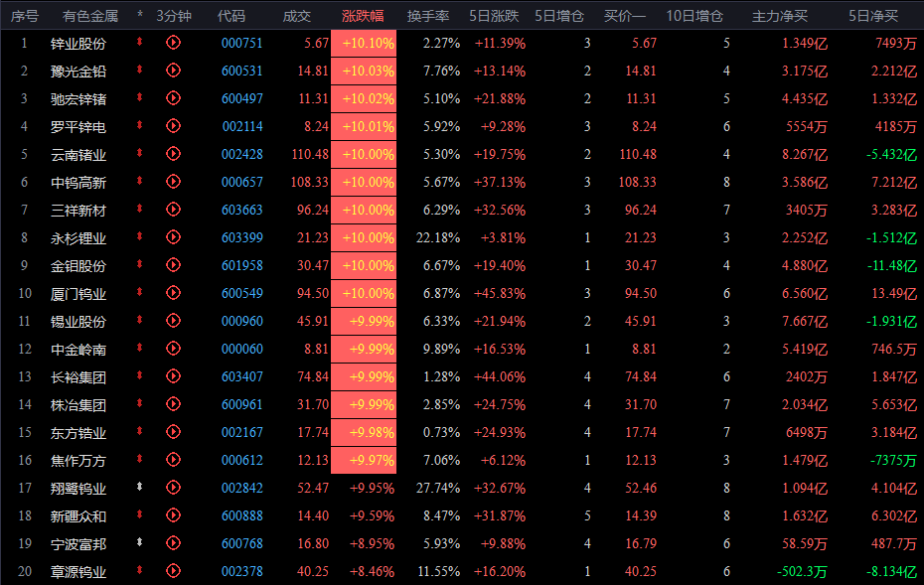Viewport: 924px width, 585px height.
Task: Open 3-minute chart icon for 厦门钨业
Action: click(x=173, y=293)
